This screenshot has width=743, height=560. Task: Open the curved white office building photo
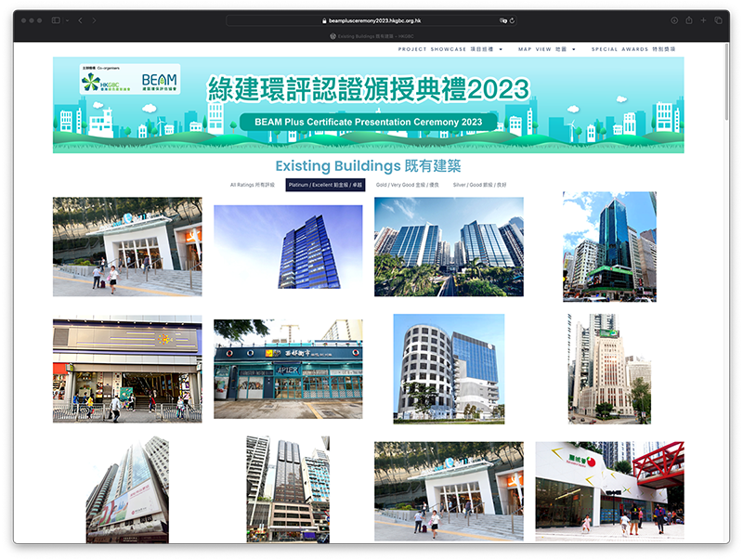tap(449, 369)
